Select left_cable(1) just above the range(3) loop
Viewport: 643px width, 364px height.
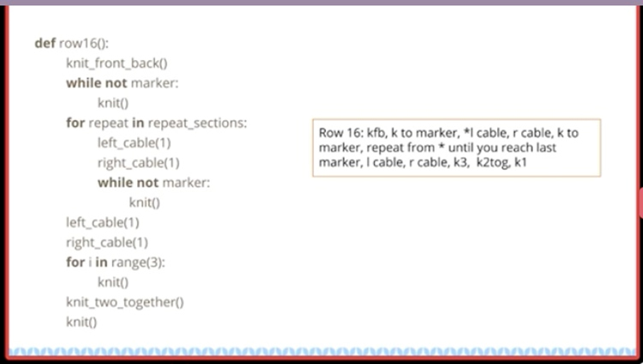(x=103, y=223)
